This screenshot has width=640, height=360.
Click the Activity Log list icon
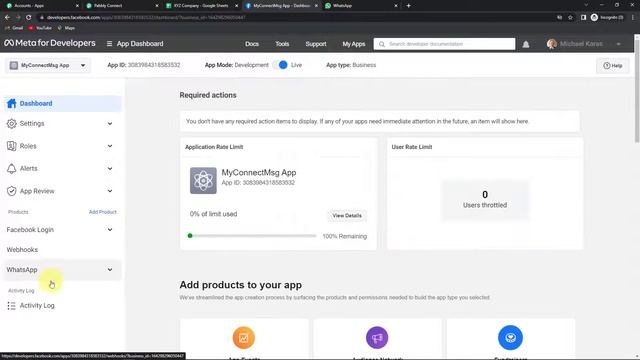(11, 305)
